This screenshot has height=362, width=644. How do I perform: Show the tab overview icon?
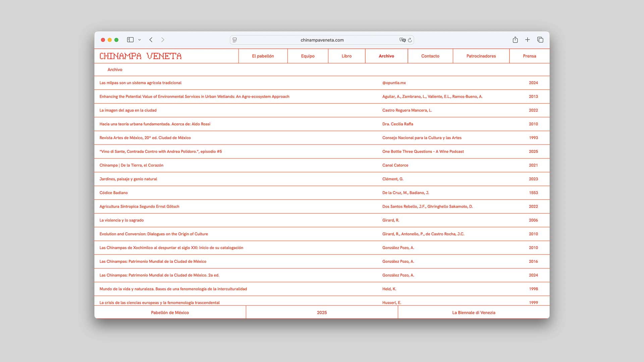coord(540,40)
